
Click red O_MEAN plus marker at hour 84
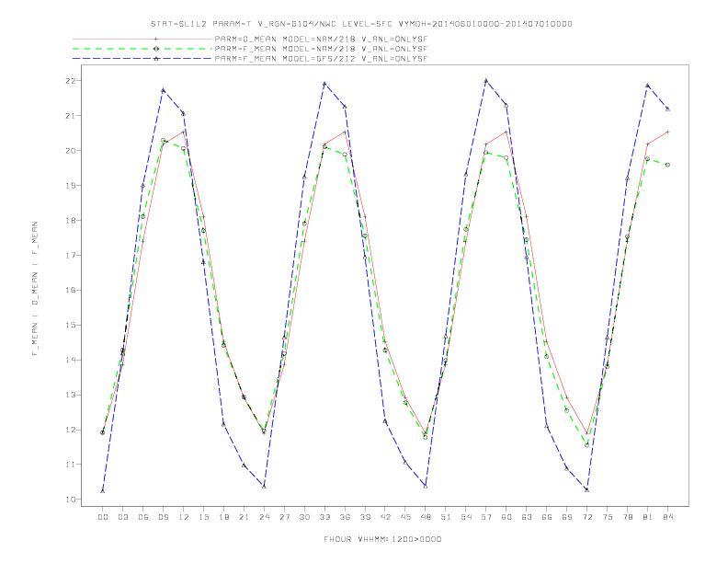pyautogui.click(x=667, y=132)
